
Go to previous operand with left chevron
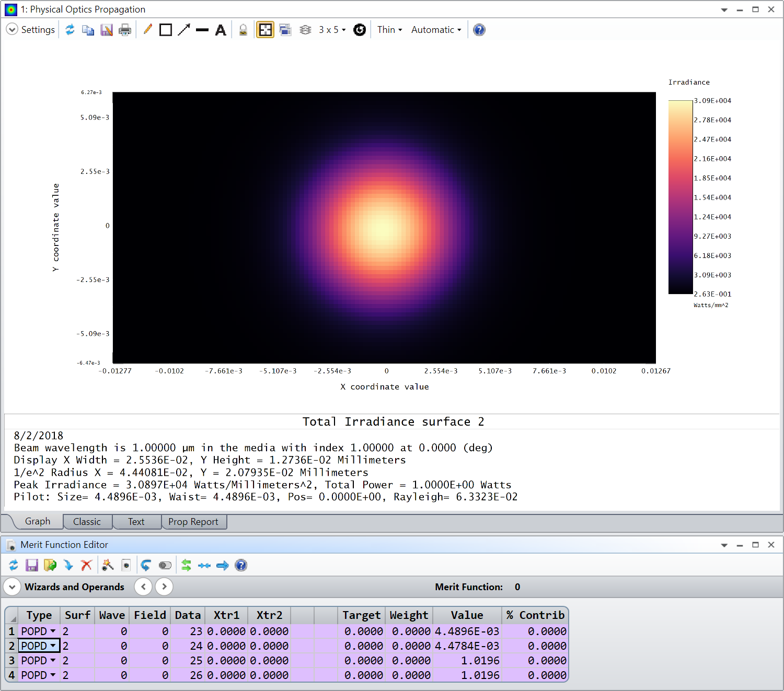click(x=143, y=587)
